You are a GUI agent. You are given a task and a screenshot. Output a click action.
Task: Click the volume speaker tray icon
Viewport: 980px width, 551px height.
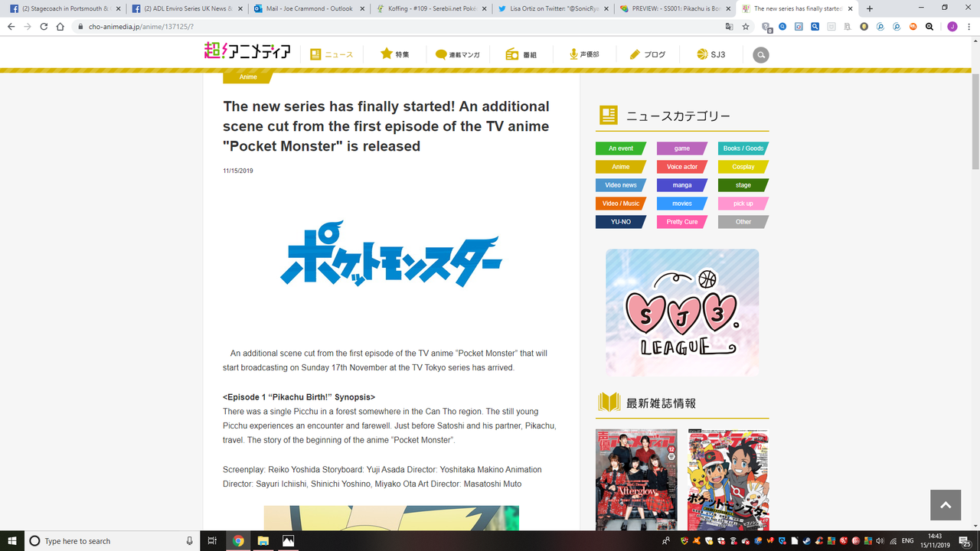tap(879, 541)
